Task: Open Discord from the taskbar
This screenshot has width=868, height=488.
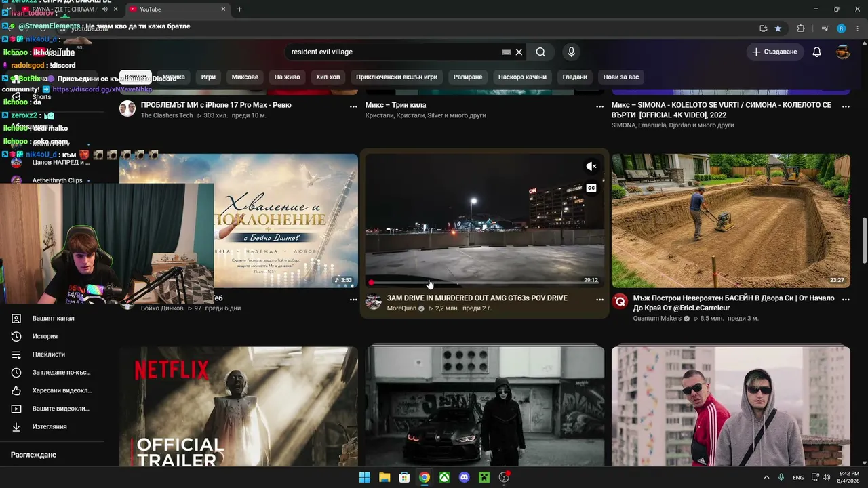Action: pos(464,477)
